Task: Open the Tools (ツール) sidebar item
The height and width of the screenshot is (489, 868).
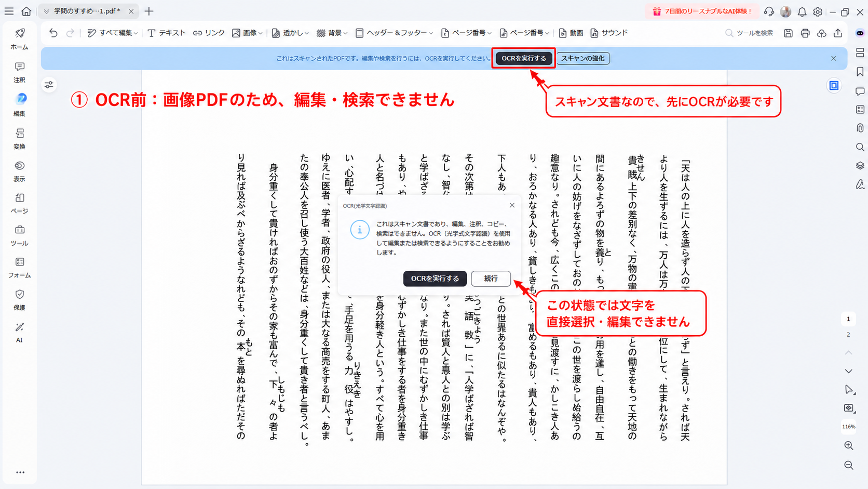Action: pos(19,235)
